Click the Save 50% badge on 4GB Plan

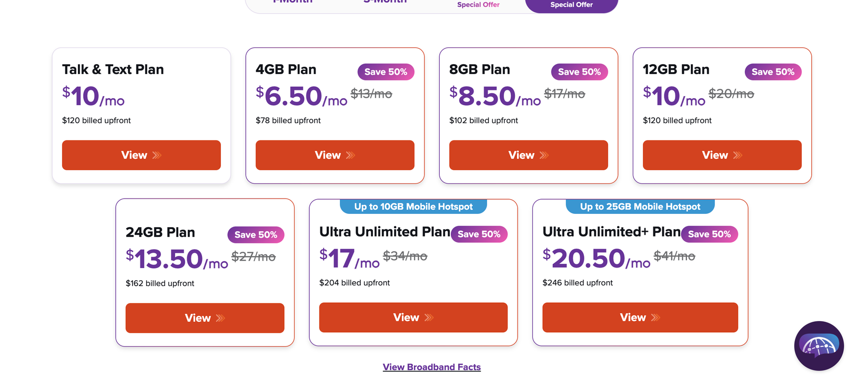click(x=386, y=72)
